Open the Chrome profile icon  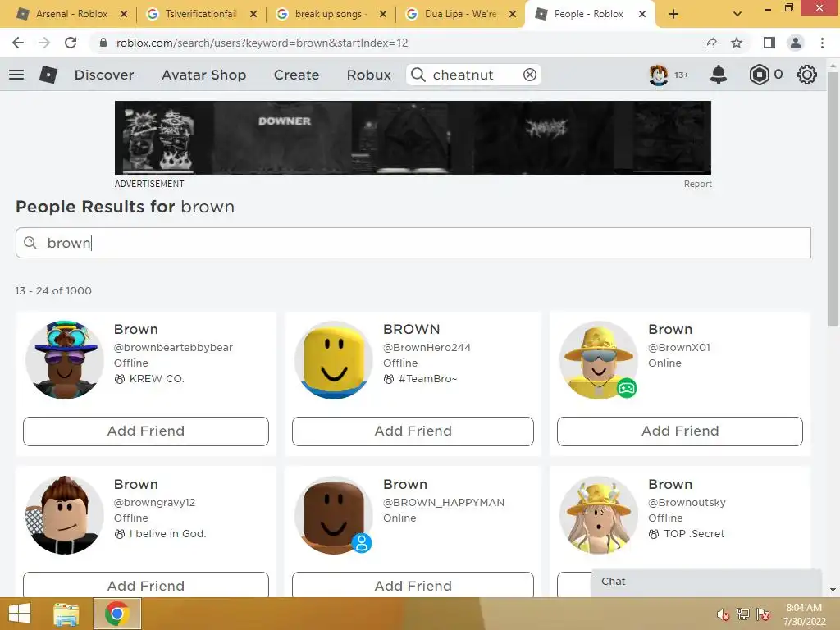[796, 43]
